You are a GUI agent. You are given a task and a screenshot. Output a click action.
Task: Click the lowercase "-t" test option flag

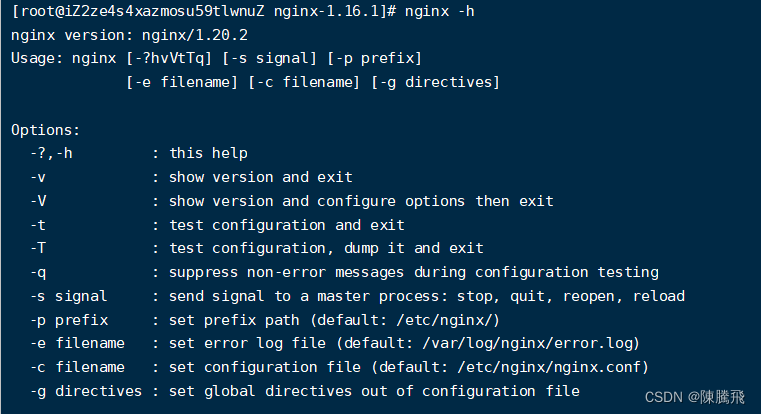click(37, 225)
